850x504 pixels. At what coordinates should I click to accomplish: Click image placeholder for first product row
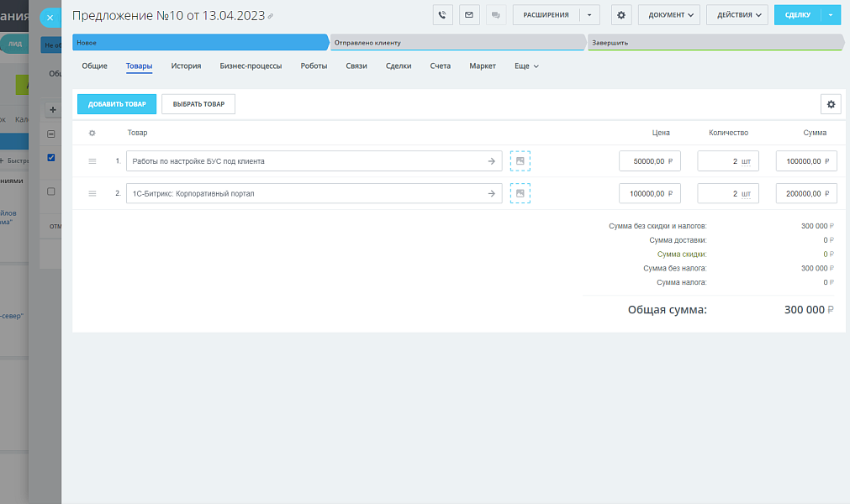(x=520, y=161)
